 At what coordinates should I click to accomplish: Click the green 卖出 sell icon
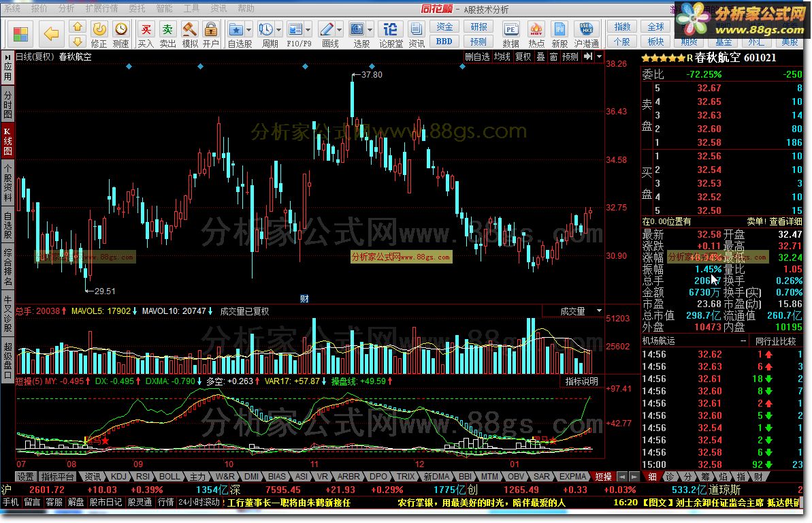pyautogui.click(x=167, y=29)
